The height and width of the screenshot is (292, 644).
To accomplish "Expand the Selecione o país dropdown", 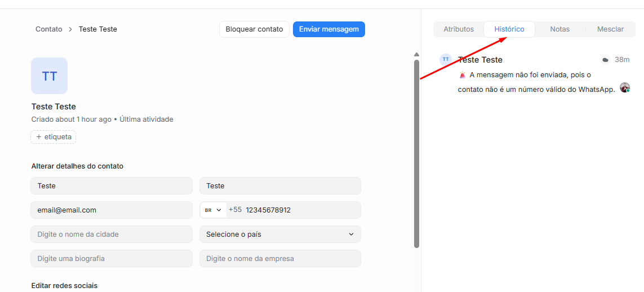I will [279, 234].
